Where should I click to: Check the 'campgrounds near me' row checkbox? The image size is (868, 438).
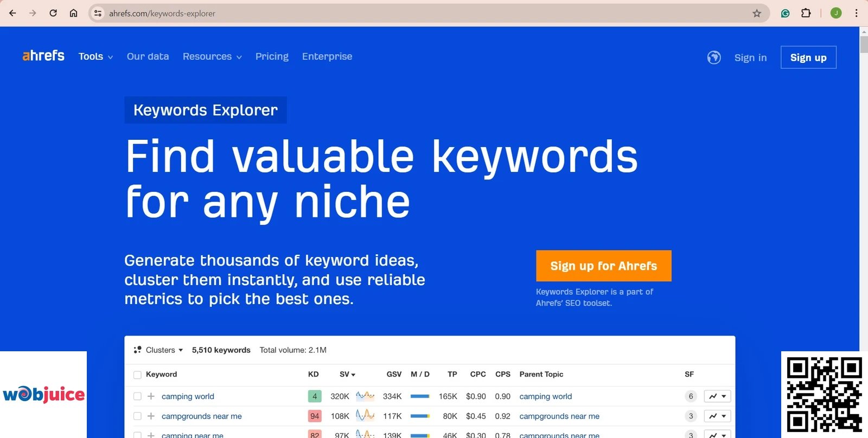pos(137,416)
